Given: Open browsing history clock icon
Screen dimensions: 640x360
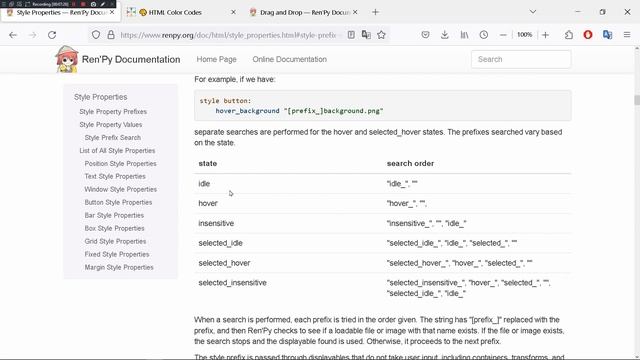Looking at the screenshot, I should [484, 35].
